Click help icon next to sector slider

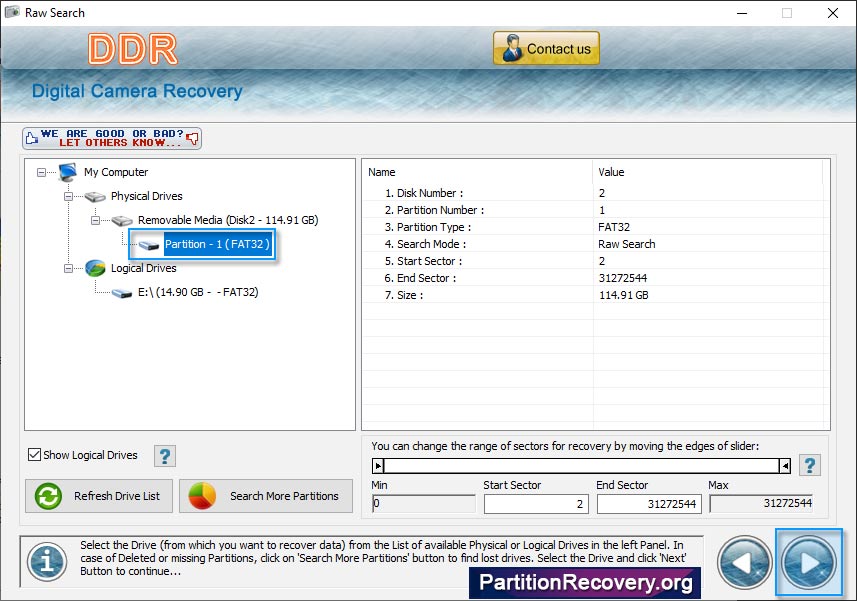[x=810, y=465]
